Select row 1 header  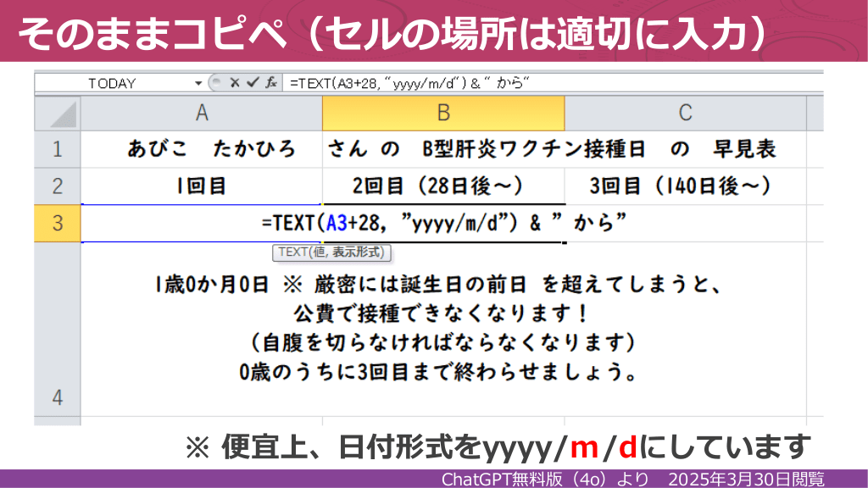pyautogui.click(x=58, y=150)
